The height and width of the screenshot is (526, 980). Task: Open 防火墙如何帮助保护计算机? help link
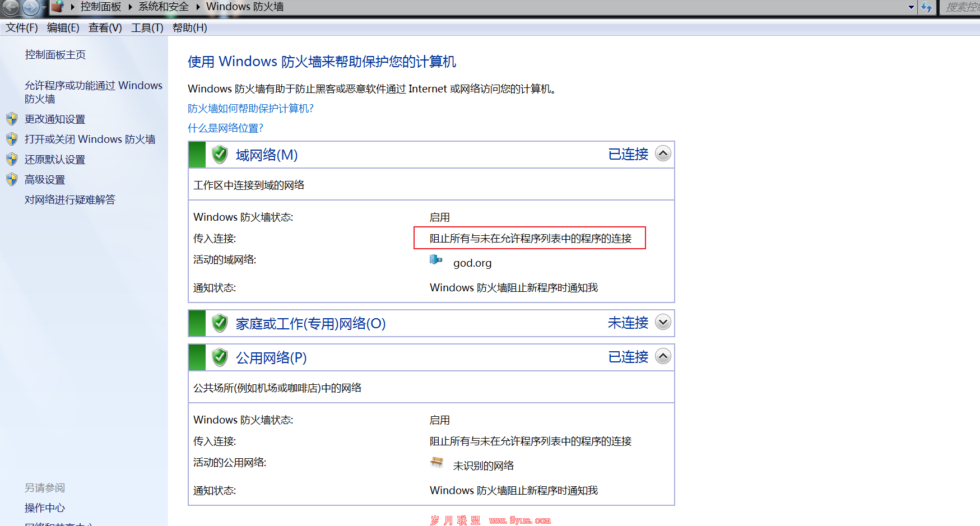click(x=251, y=108)
